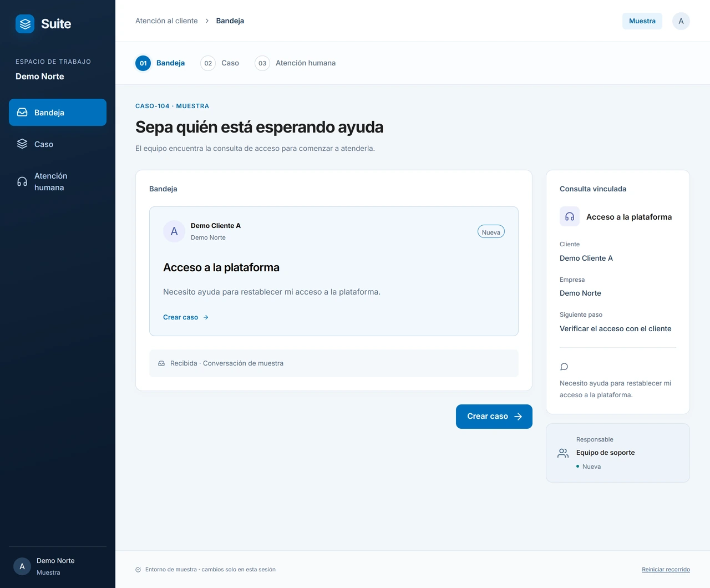
Task: Click the 'Demo Norte' value under Empresa
Action: pyautogui.click(x=580, y=293)
